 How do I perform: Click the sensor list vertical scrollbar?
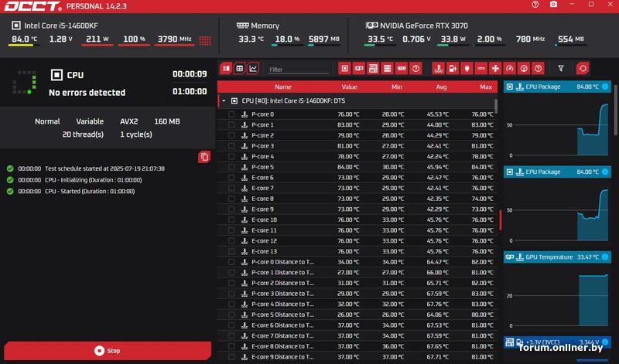[501, 219]
